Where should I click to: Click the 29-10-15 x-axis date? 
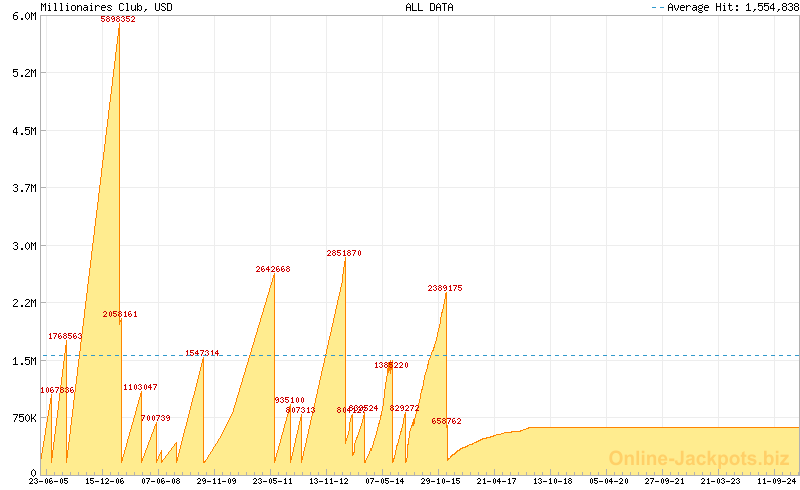441,481
